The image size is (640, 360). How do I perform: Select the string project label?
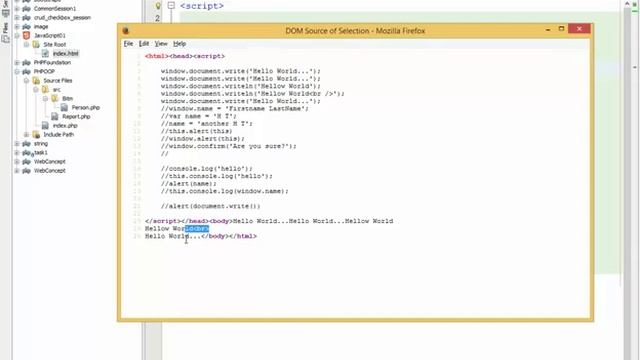41,143
